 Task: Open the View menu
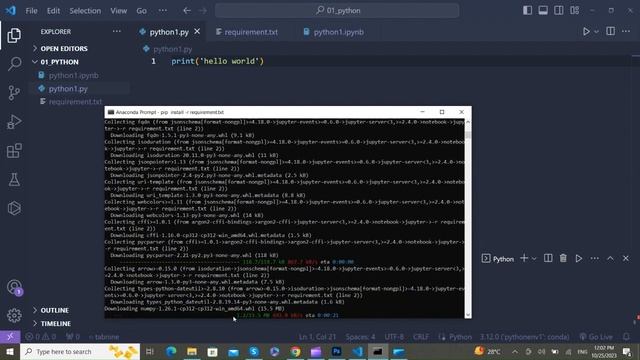coord(118,11)
